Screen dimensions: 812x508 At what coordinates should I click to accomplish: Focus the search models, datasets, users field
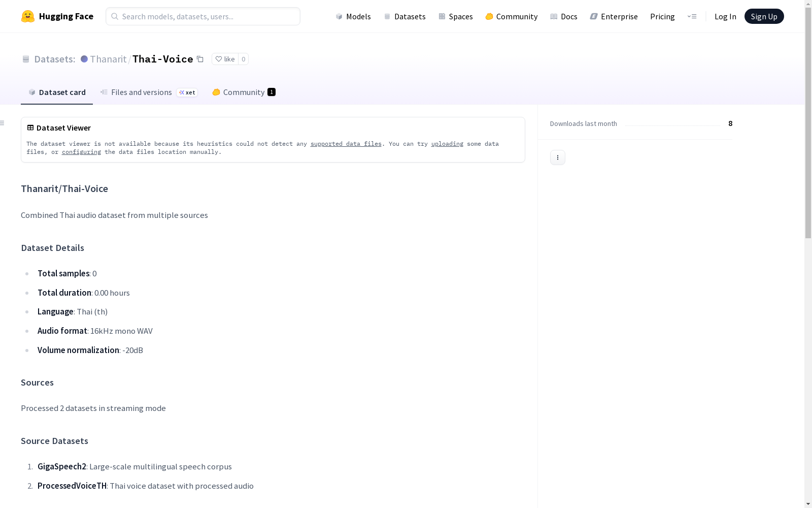[203, 16]
